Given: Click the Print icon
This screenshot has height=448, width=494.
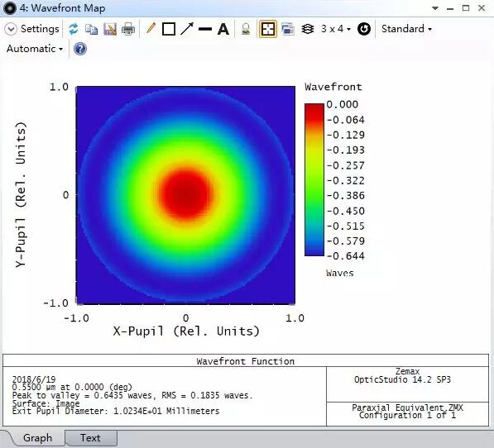Looking at the screenshot, I should [x=128, y=29].
